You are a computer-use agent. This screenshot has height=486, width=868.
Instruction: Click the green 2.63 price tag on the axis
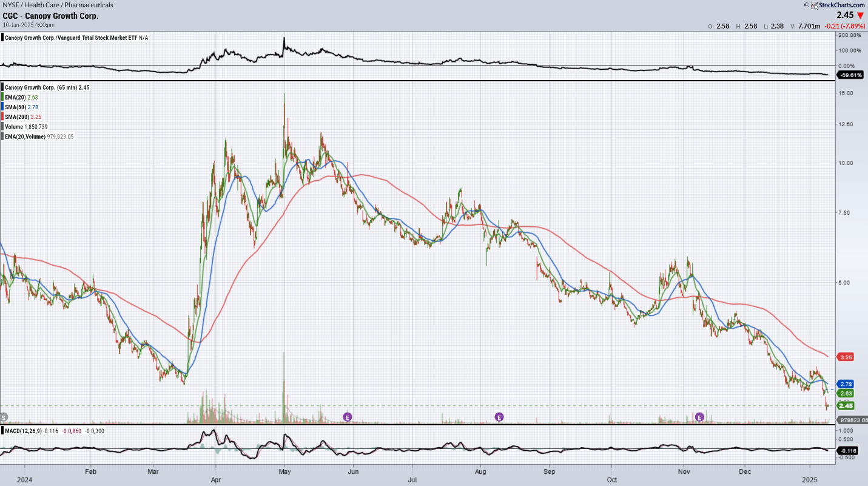[x=846, y=393]
